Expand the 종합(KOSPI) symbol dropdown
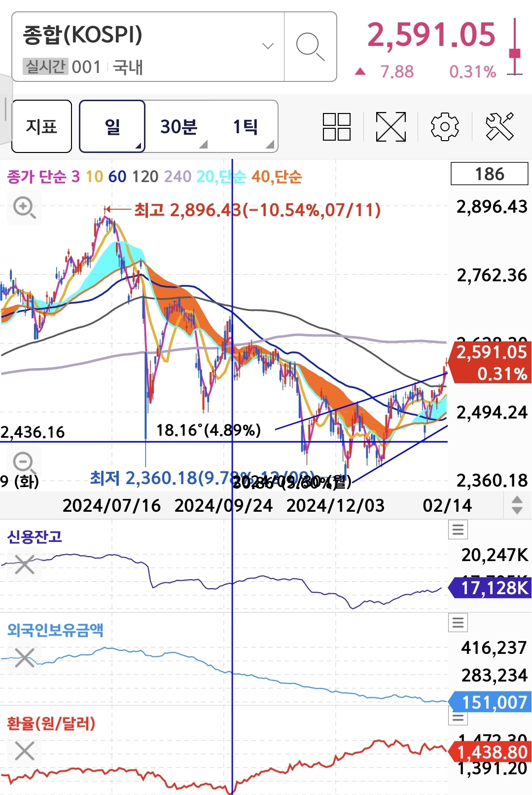The image size is (532, 795). click(268, 46)
